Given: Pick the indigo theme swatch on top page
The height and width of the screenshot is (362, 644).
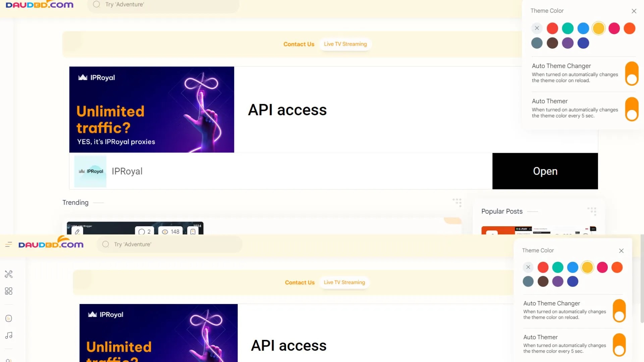Looking at the screenshot, I should pos(583,43).
